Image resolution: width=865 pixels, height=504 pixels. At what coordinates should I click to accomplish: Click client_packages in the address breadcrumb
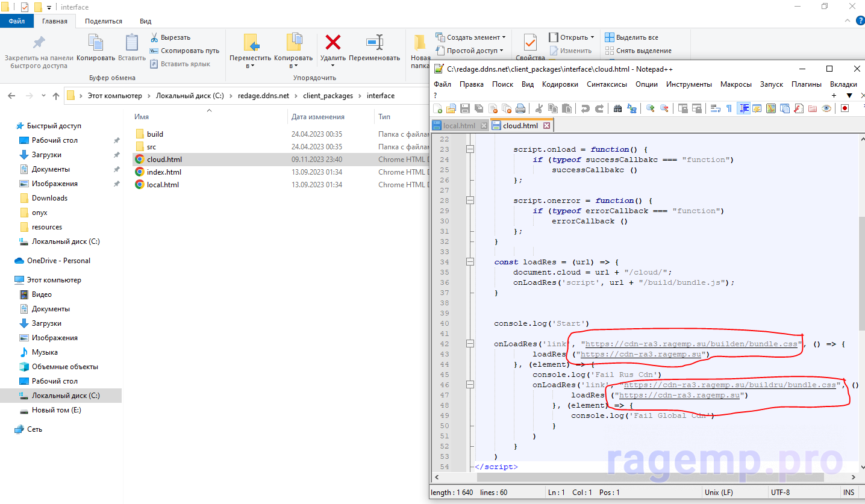coord(328,96)
